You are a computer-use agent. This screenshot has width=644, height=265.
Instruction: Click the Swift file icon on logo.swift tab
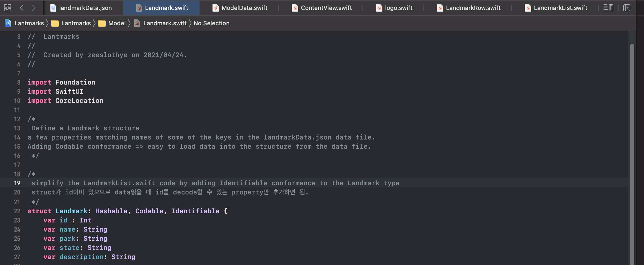coord(379,8)
